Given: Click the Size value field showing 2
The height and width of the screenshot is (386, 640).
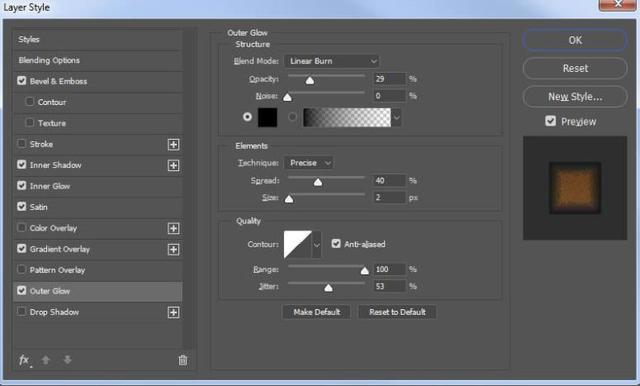Looking at the screenshot, I should click(389, 197).
